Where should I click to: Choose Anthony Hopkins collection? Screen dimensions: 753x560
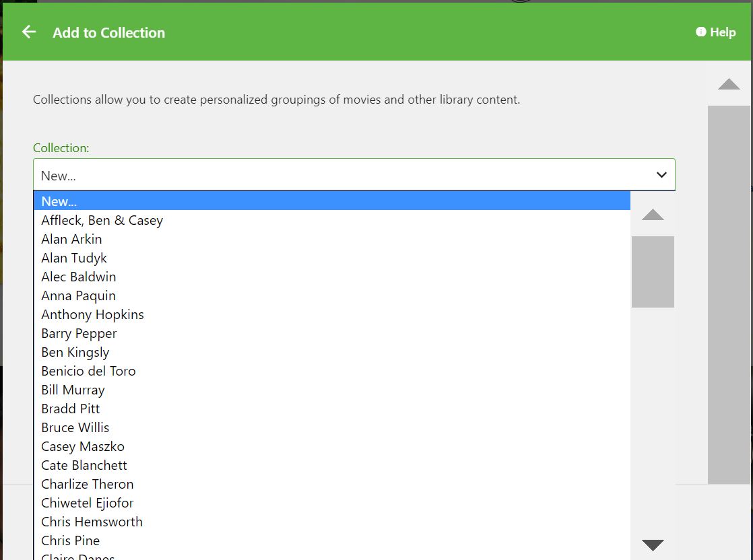pos(93,314)
